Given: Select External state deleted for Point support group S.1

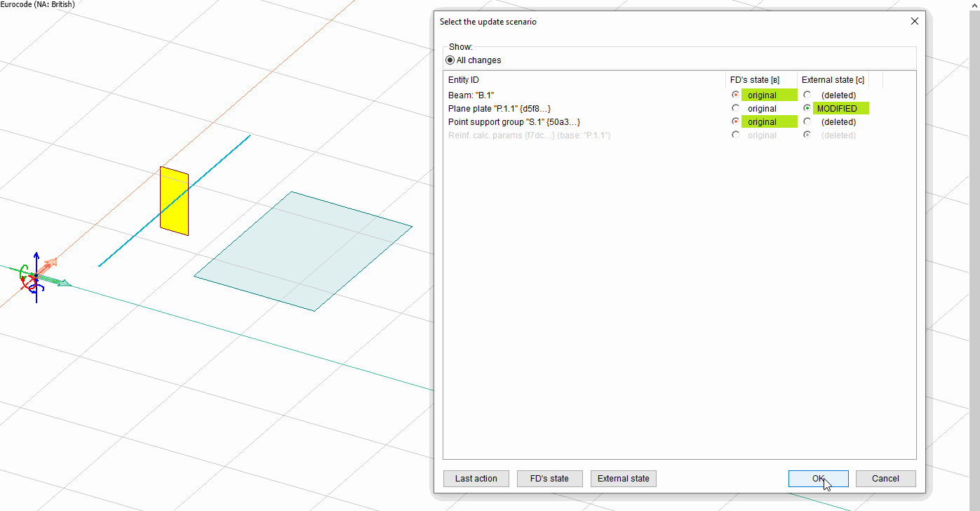Looking at the screenshot, I should tap(807, 121).
